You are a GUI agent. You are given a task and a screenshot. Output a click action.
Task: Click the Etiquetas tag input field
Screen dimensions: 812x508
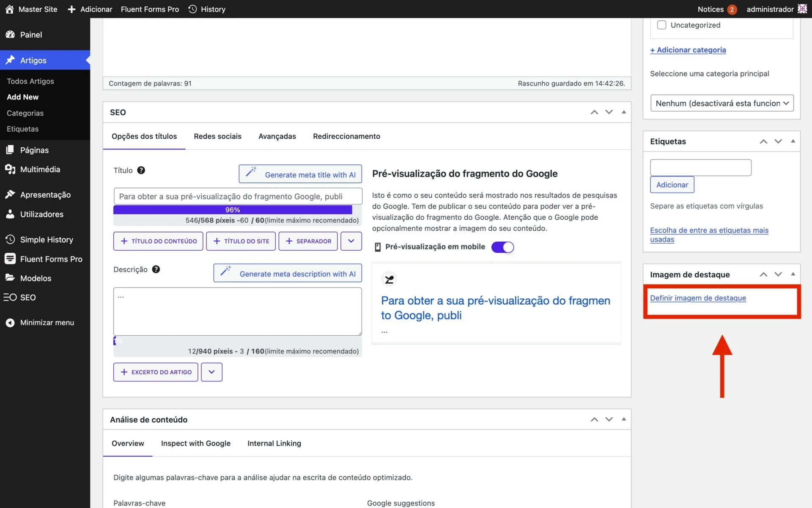pyautogui.click(x=700, y=168)
